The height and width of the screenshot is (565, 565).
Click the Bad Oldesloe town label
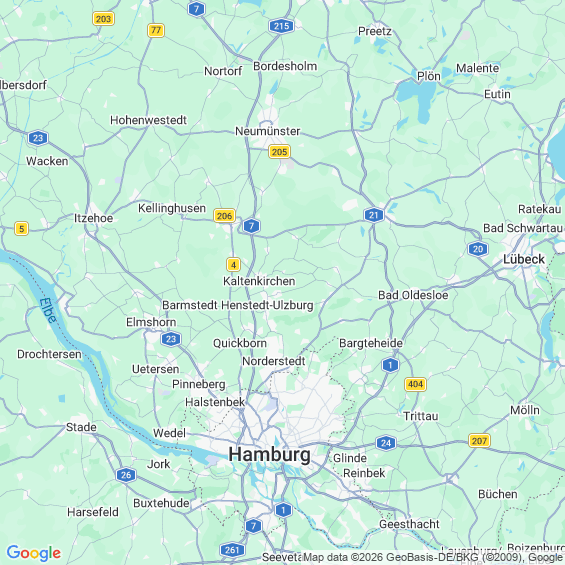coord(413,295)
